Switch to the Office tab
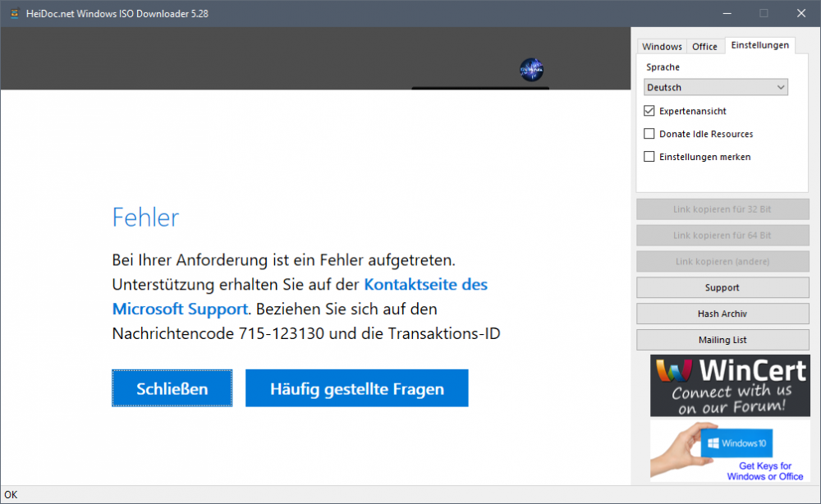 point(704,47)
